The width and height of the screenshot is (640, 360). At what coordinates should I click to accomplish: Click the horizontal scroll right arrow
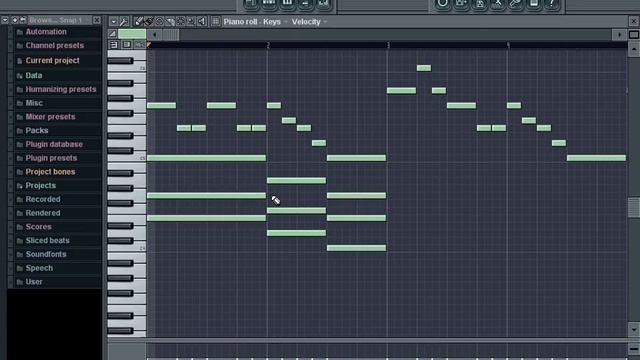[x=620, y=35]
